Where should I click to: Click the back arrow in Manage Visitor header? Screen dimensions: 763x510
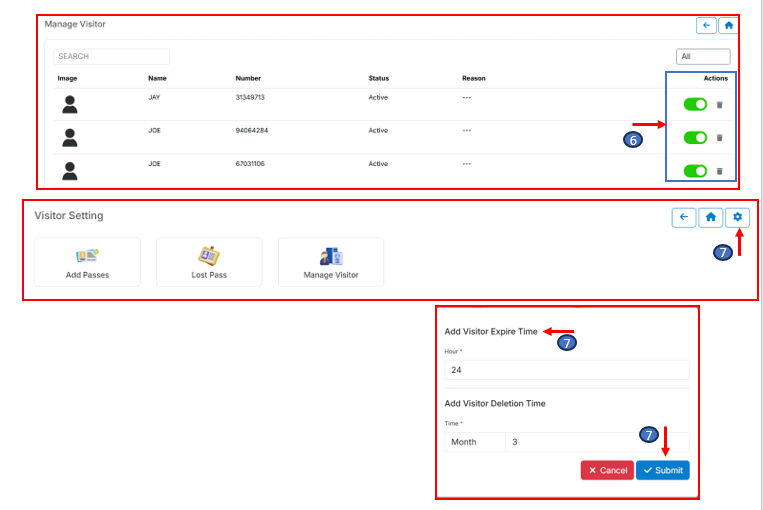click(x=707, y=25)
